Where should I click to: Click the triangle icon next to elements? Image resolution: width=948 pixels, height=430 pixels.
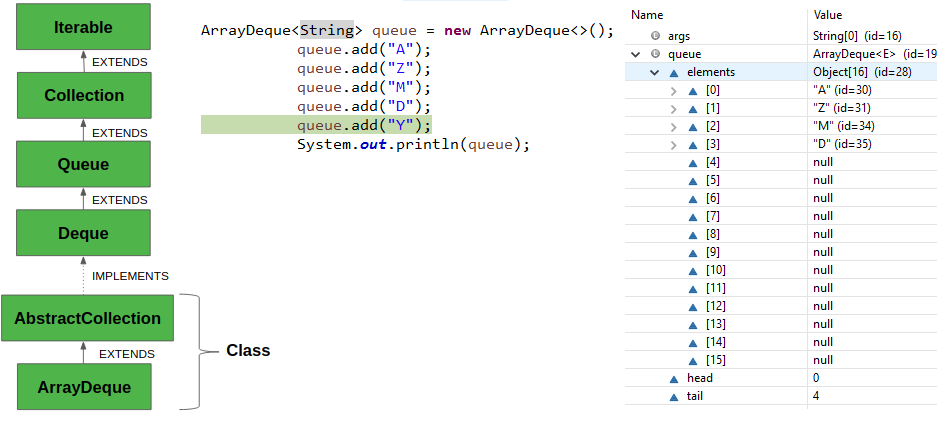(674, 72)
